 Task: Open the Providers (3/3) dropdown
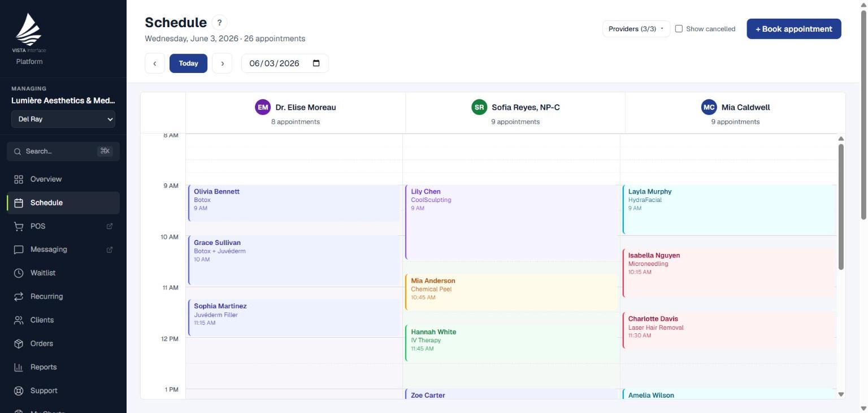click(x=636, y=29)
